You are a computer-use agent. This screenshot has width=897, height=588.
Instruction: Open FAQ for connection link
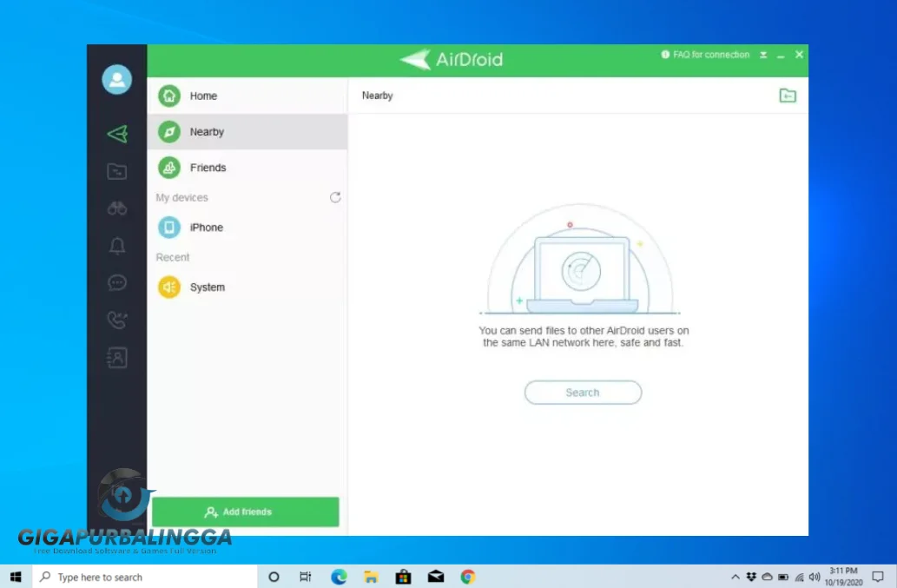[711, 55]
